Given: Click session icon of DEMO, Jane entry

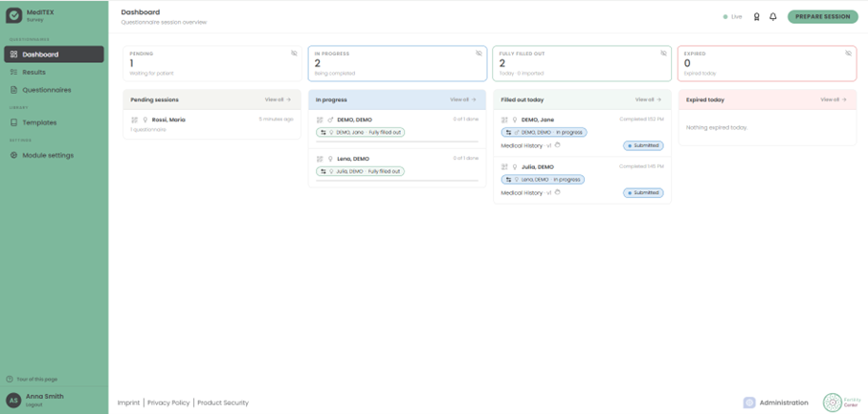Looking at the screenshot, I should (504, 120).
